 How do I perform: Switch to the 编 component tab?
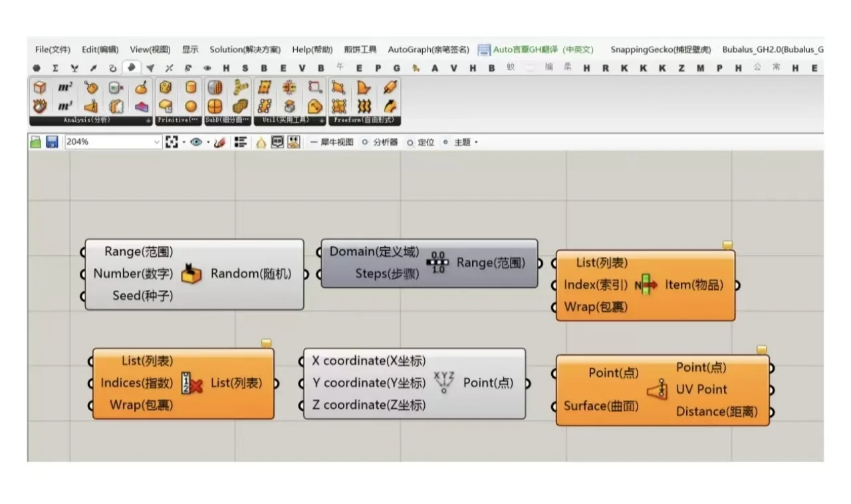pyautogui.click(x=549, y=68)
